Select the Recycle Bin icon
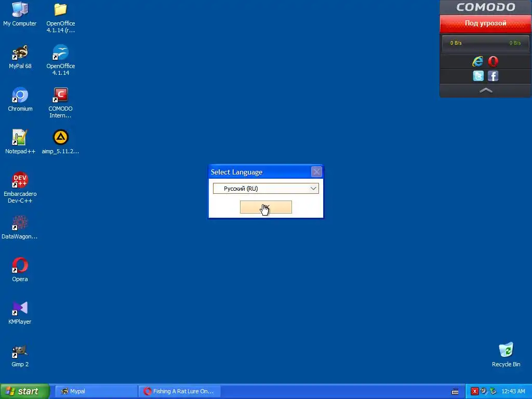Viewport: 532px width, 399px height. pos(506,354)
